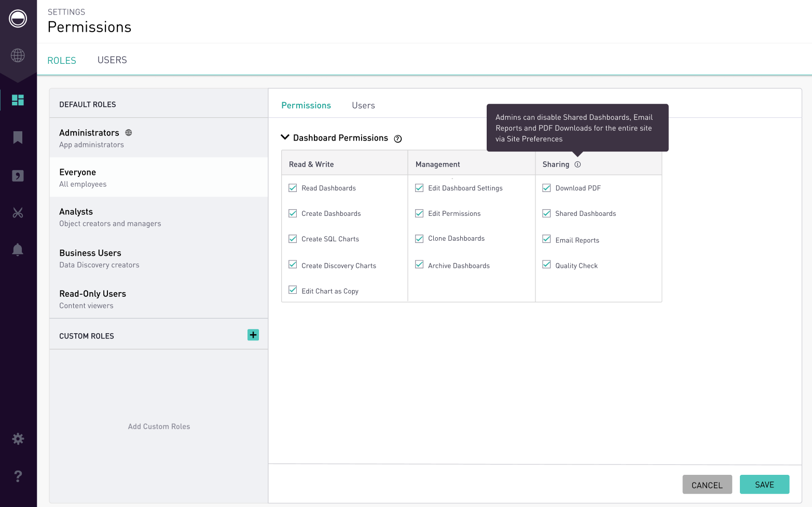Open the notifications bell icon
The height and width of the screenshot is (507, 812).
point(18,250)
